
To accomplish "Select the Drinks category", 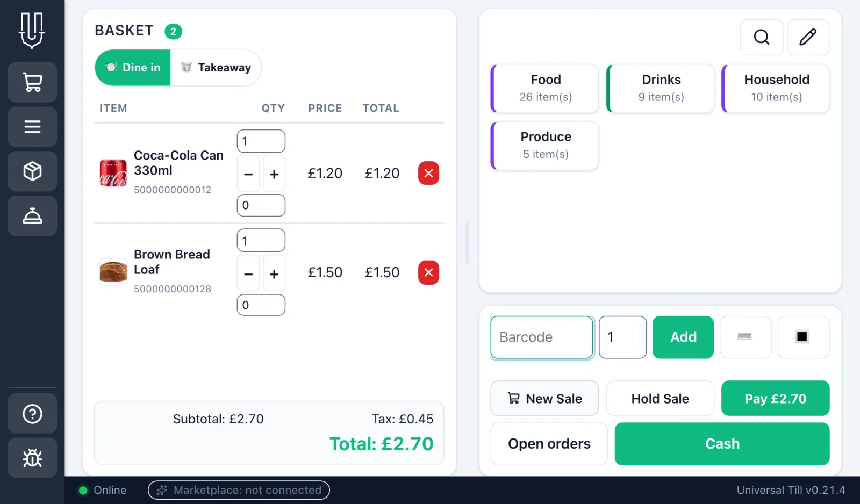I will coord(661,89).
